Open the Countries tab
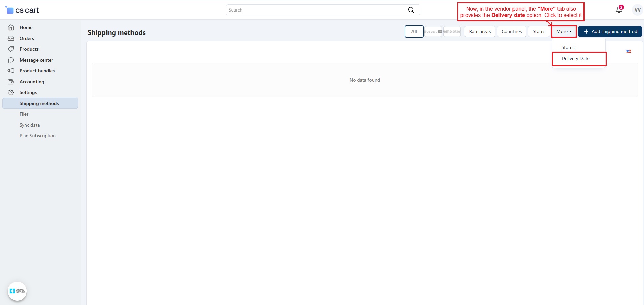This screenshot has height=305, width=644. [x=511, y=31]
